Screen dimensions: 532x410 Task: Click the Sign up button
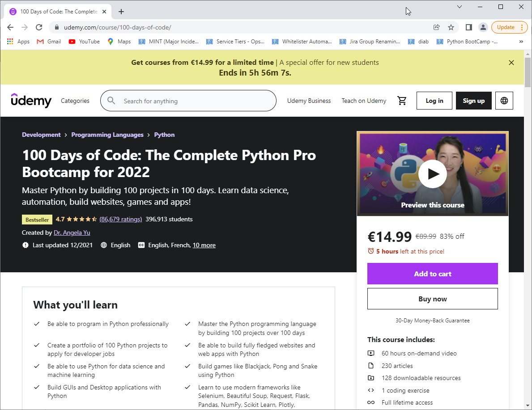tap(474, 101)
